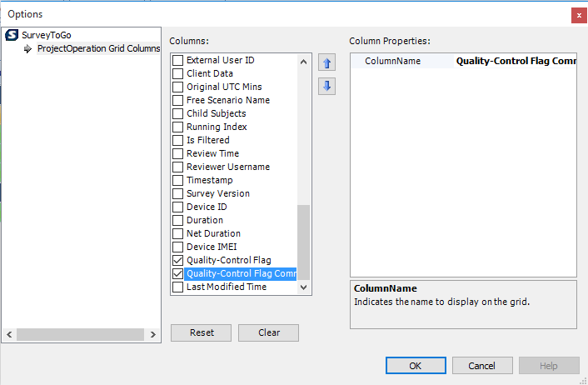Tick the Survey Version checkbox
Viewport: 588px width, 385px height.
coord(177,193)
